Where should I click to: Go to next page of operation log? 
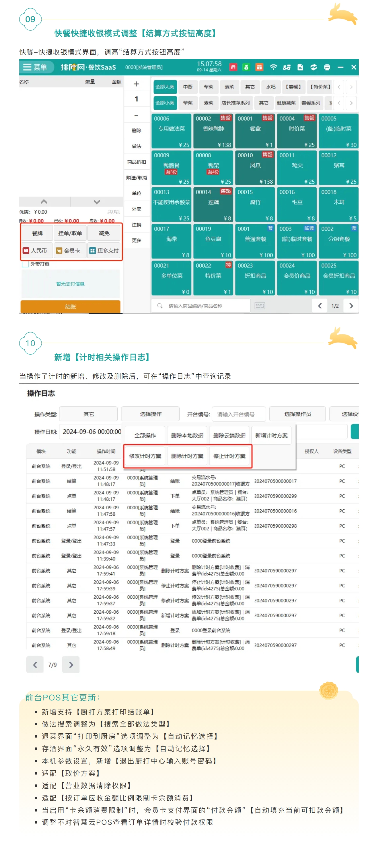pyautogui.click(x=71, y=665)
